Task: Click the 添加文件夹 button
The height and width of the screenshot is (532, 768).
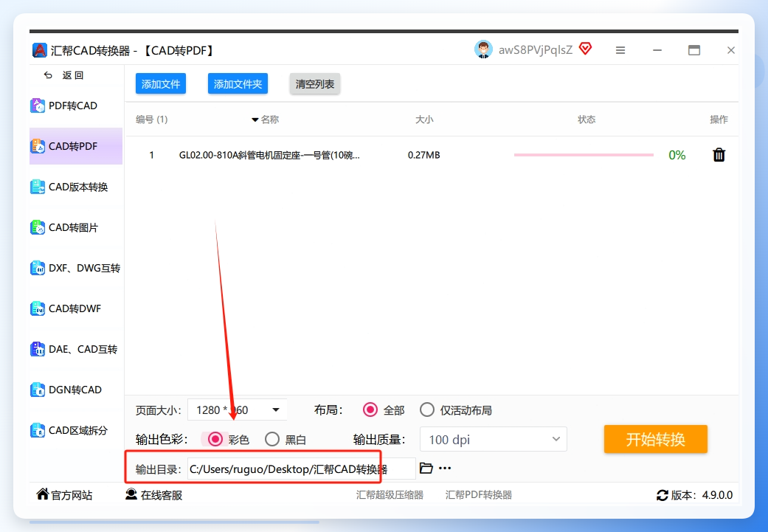Action: click(238, 84)
